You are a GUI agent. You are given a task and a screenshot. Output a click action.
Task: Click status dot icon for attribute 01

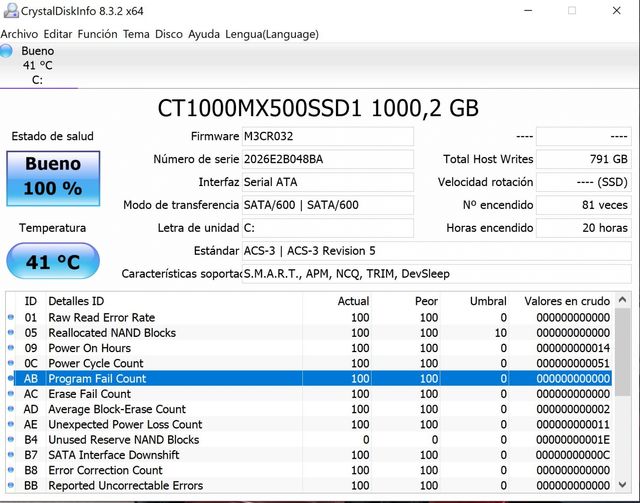pyautogui.click(x=11, y=317)
